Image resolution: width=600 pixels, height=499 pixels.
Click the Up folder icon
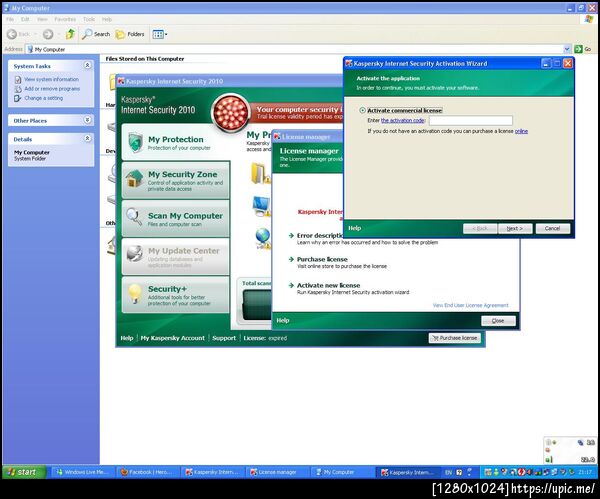[70, 34]
